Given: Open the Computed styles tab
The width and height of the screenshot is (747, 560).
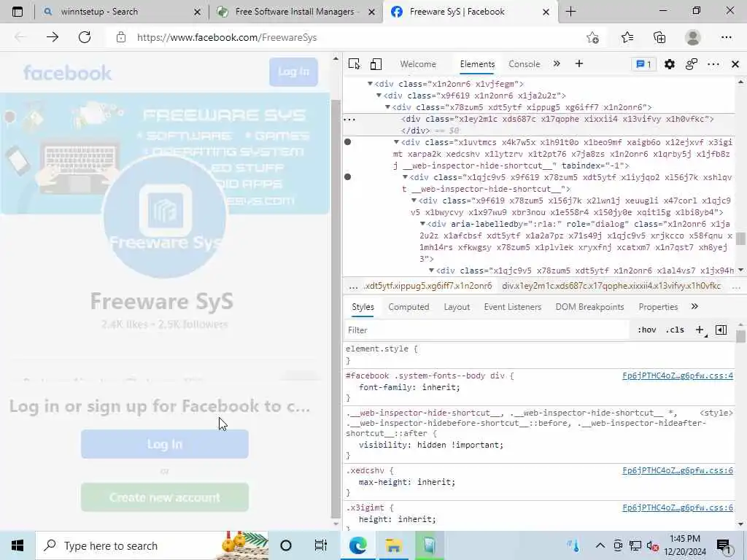Looking at the screenshot, I should (x=409, y=307).
